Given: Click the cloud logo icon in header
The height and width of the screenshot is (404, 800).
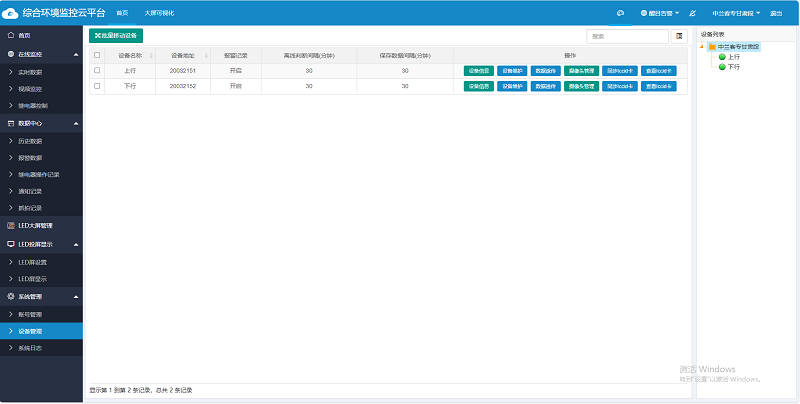Looking at the screenshot, I should 10,13.
